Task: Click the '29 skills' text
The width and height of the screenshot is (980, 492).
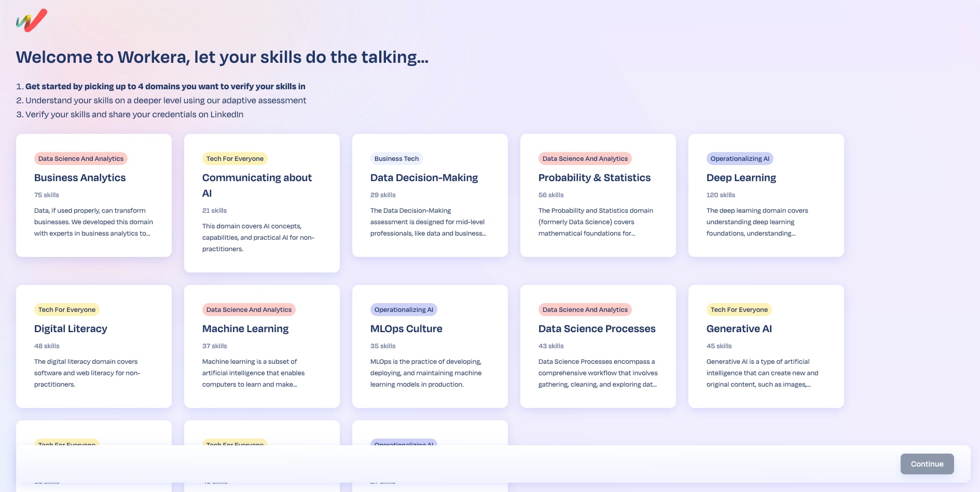Action: click(x=383, y=195)
